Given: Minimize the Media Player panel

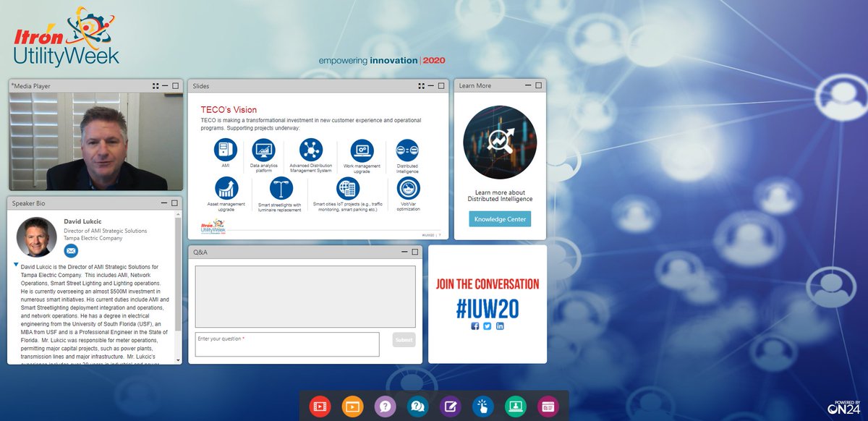Looking at the screenshot, I should click(x=166, y=85).
